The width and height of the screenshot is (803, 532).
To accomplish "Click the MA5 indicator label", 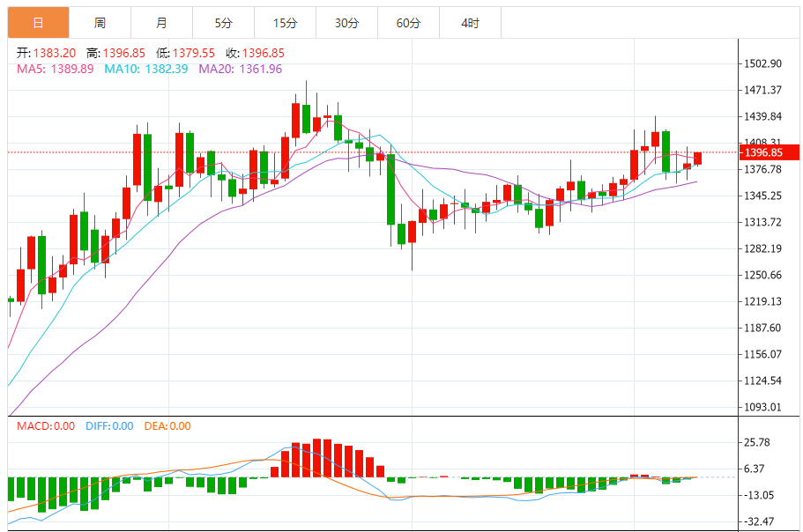I will 56,69.
